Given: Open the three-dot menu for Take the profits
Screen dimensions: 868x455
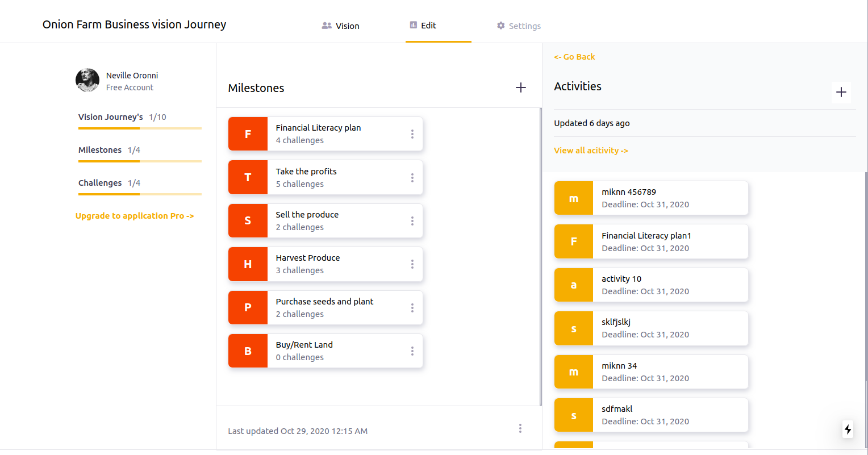Looking at the screenshot, I should click(412, 178).
